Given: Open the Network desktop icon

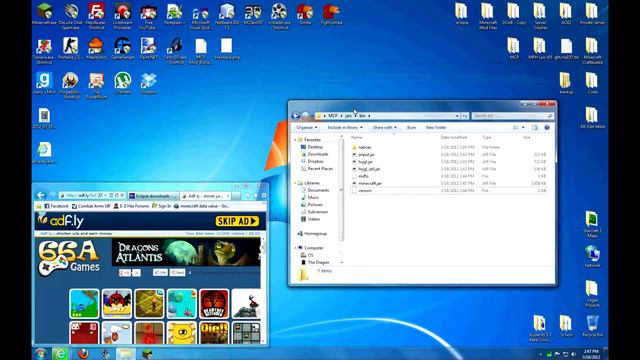Looking at the screenshot, I should [592, 256].
